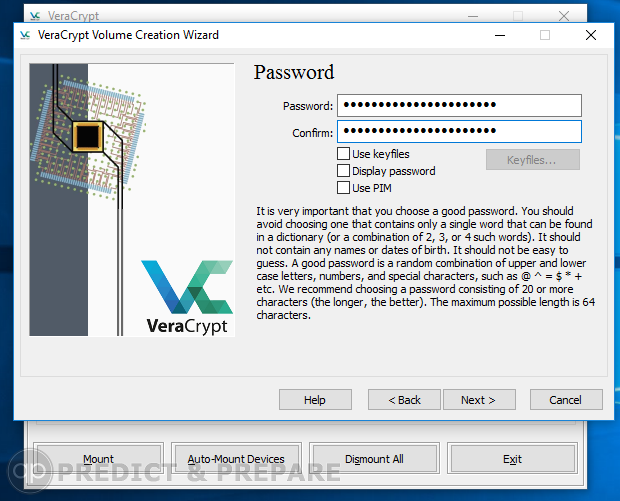The image size is (620, 501).
Task: Click the password guidance paragraph text
Action: coord(425,263)
